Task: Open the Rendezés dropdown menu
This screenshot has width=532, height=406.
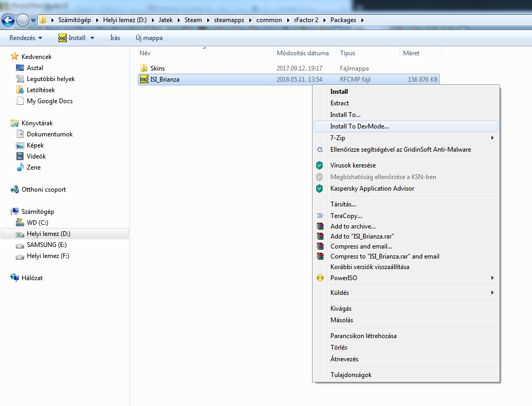Action: click(25, 38)
